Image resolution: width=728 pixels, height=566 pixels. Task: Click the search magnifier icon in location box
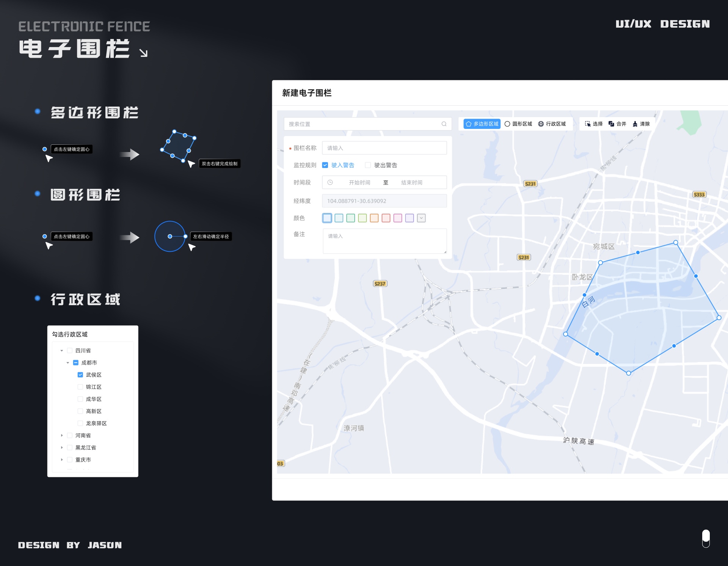(444, 124)
